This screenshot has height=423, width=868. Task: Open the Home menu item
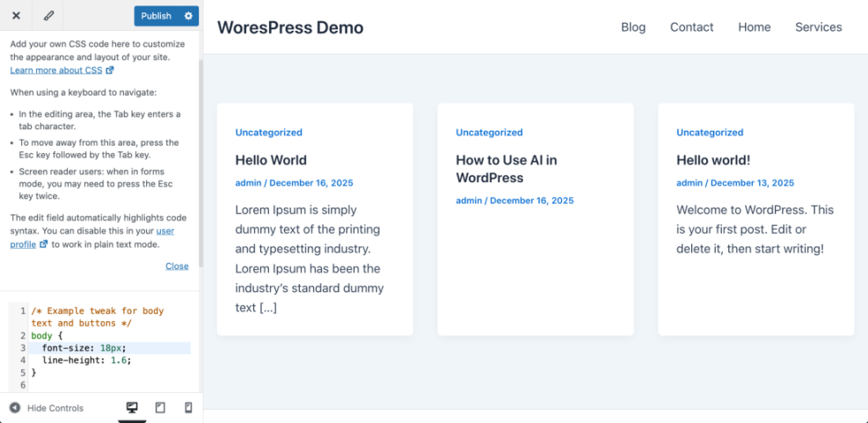(x=754, y=27)
